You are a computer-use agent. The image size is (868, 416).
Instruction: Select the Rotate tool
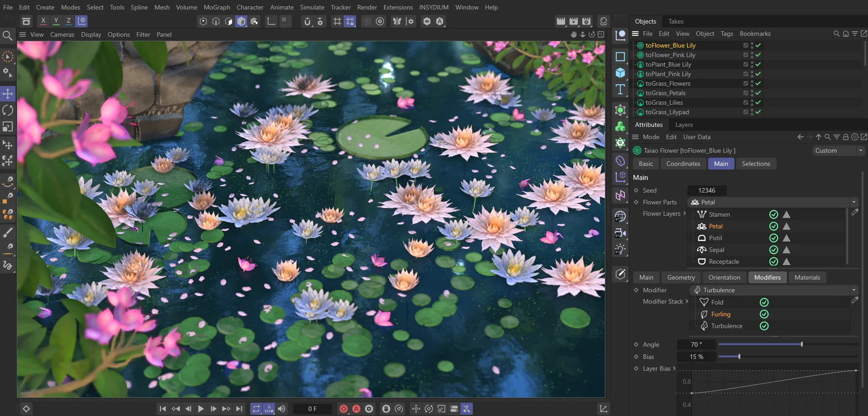click(8, 110)
